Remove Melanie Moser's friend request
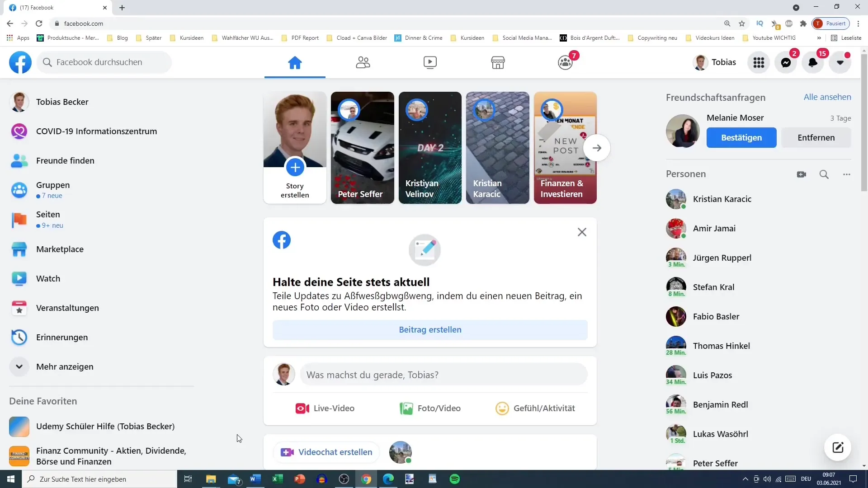Screen dimensions: 868x488 [x=816, y=138]
